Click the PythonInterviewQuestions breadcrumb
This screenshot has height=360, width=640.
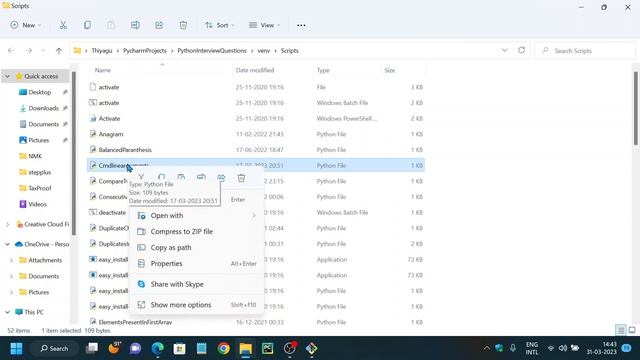(x=212, y=51)
